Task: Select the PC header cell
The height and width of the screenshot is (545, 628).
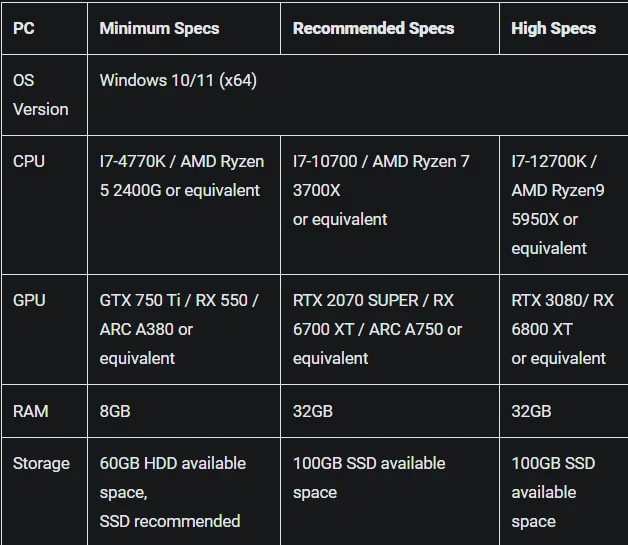Action: coord(44,28)
